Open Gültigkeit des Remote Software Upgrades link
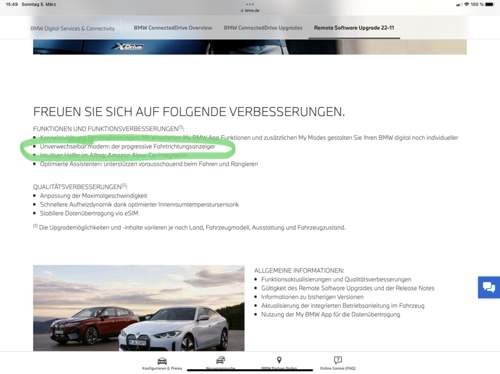Viewport: 500px width, 374px height. [348, 288]
